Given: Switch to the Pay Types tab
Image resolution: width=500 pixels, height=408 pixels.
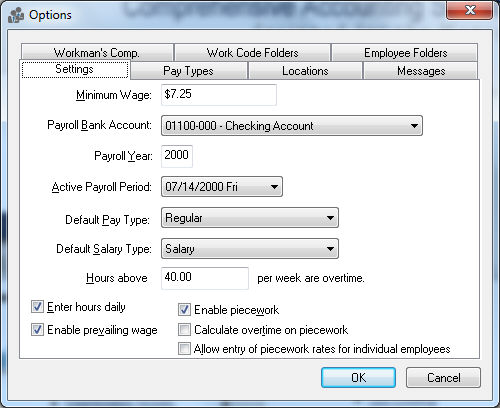Looking at the screenshot, I should (x=189, y=71).
